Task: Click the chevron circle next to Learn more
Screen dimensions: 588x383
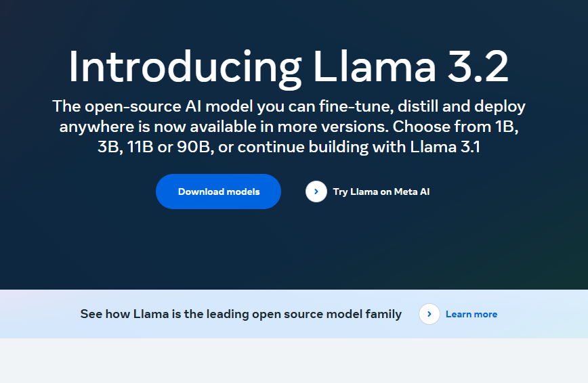Action: pos(429,314)
